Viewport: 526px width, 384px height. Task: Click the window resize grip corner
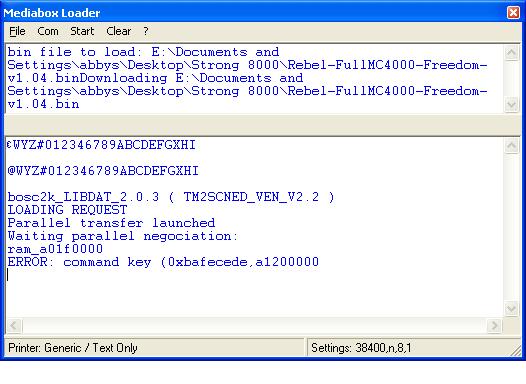(x=515, y=350)
